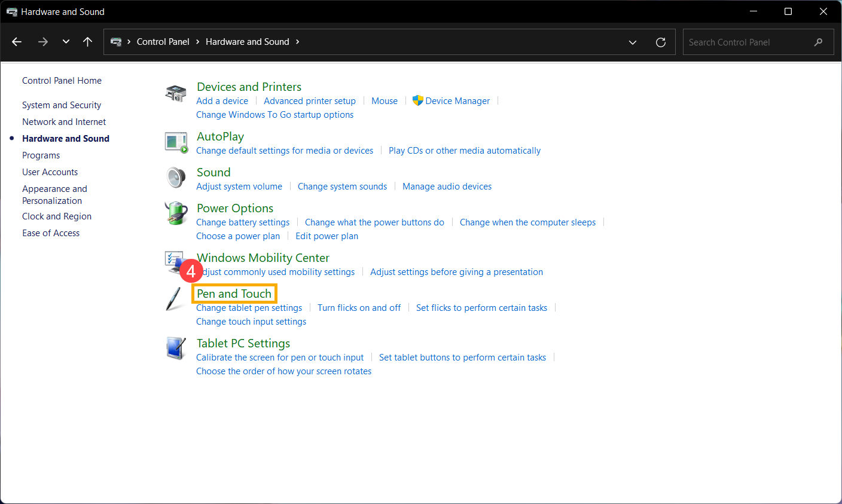Screen dimensions: 842x504
Task: Open Choose a power plan
Action: [x=238, y=236]
